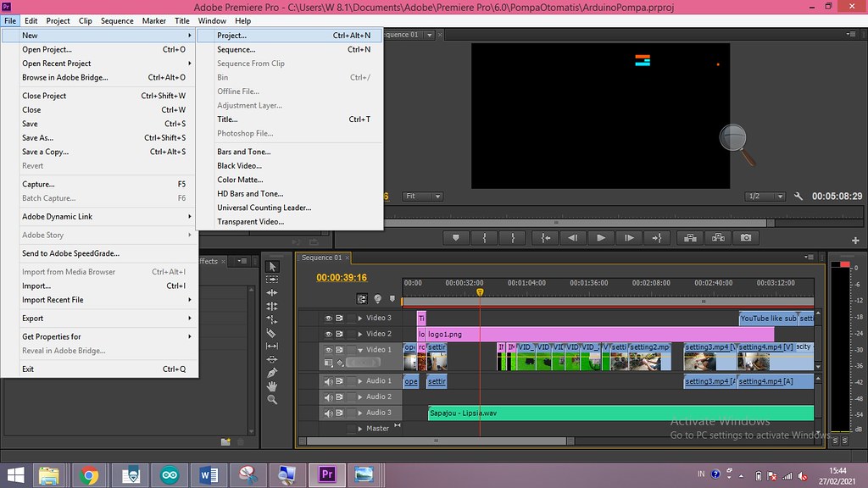Expand Master track
Image resolution: width=868 pixels, height=488 pixels.
point(359,429)
